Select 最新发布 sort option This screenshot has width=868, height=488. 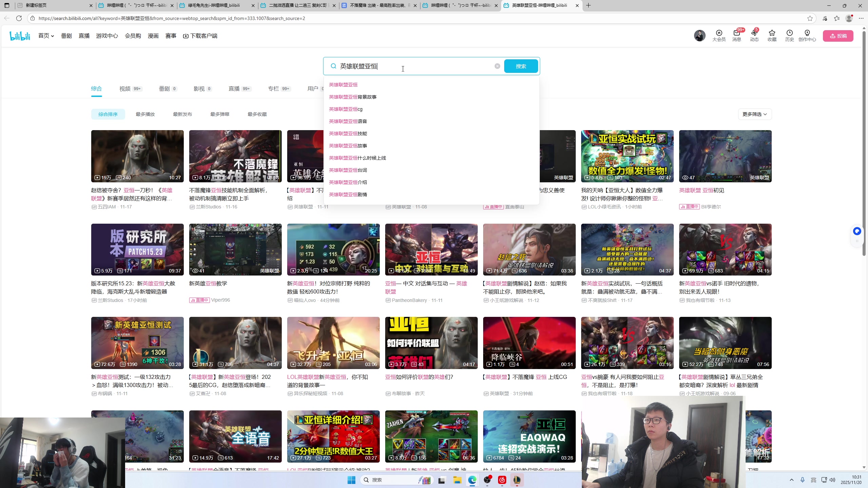pos(182,114)
